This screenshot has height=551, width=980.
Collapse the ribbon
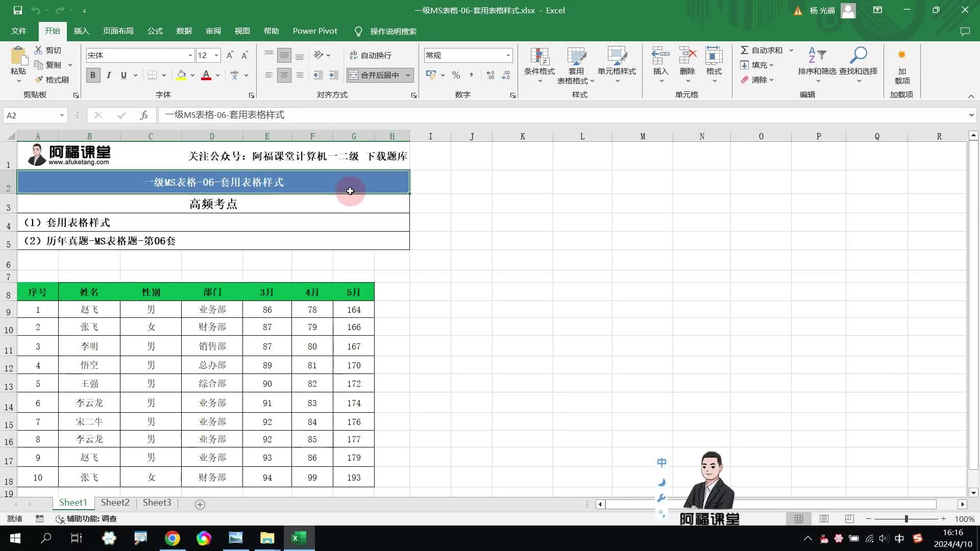(971, 96)
